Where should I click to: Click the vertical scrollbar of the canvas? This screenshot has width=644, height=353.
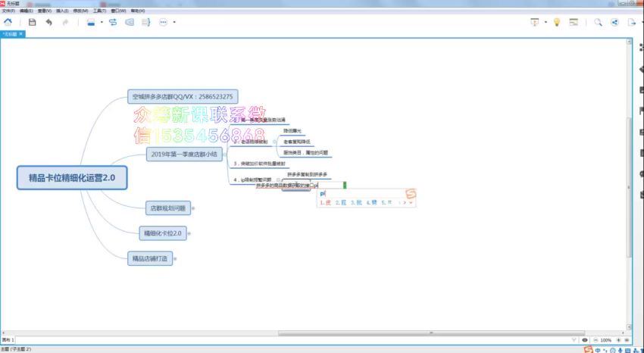pos(629,187)
